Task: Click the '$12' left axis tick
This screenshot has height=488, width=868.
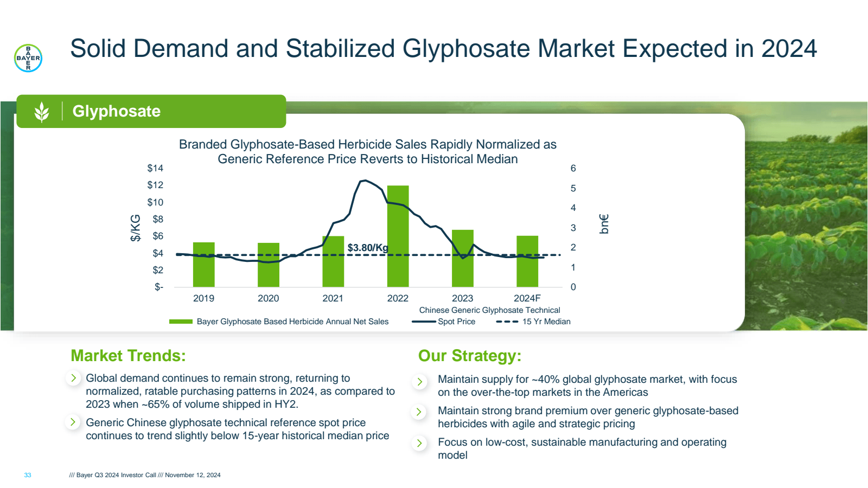Action: 155,185
